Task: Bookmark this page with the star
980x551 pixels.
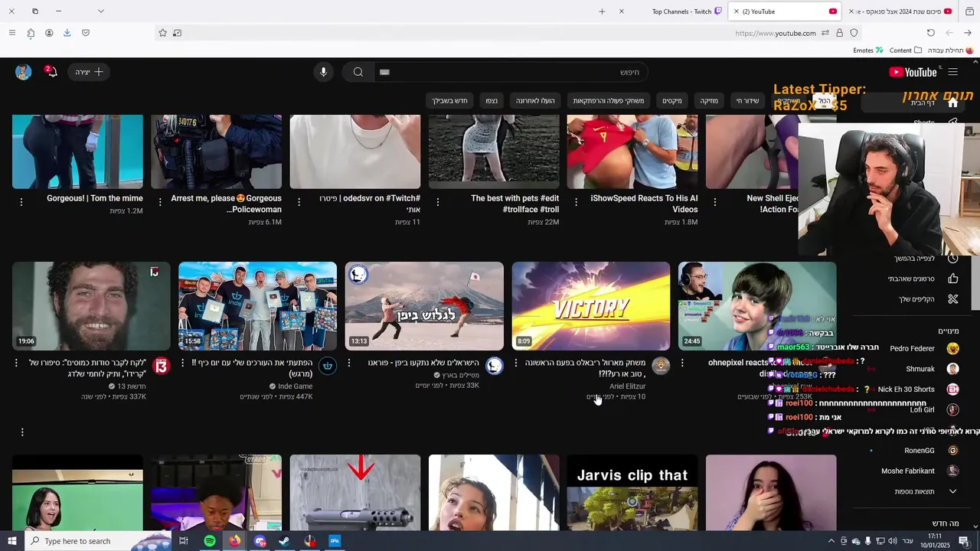Action: (162, 33)
